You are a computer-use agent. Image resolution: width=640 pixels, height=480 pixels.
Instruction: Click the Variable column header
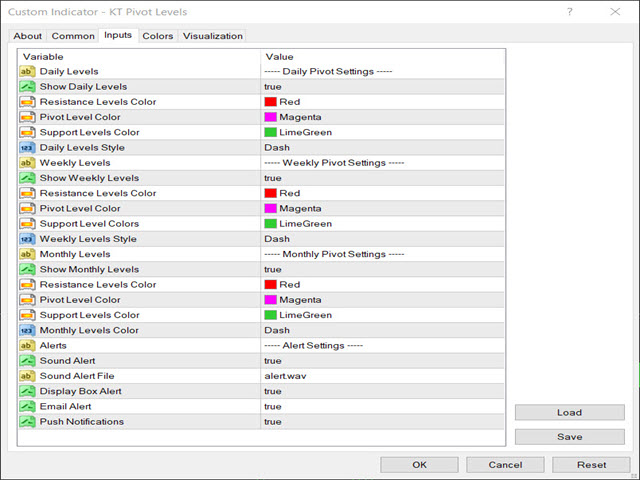click(x=139, y=57)
